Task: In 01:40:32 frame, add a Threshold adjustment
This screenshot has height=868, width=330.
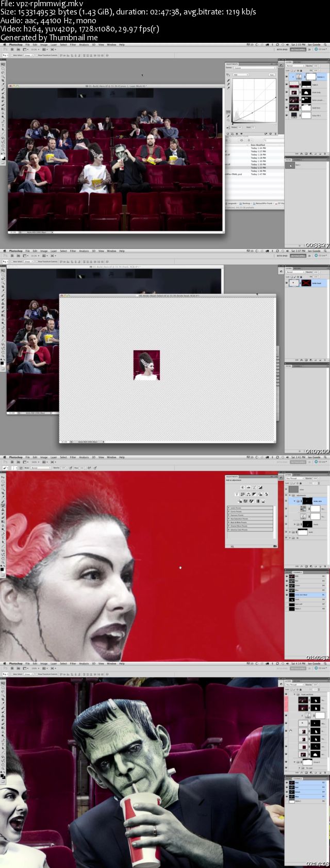Action: [x=252, y=501]
